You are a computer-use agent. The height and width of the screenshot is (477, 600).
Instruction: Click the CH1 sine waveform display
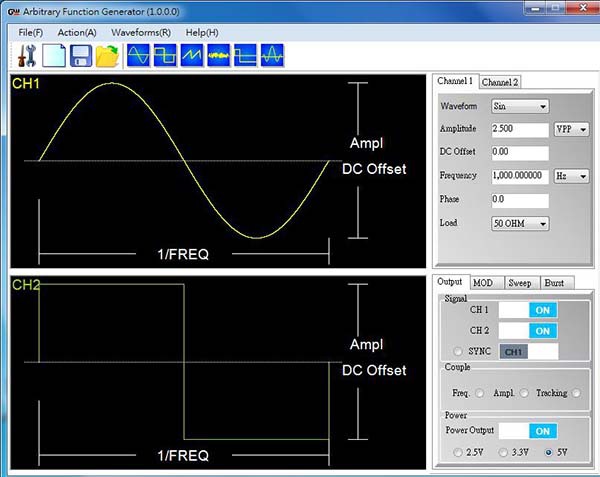(218, 171)
